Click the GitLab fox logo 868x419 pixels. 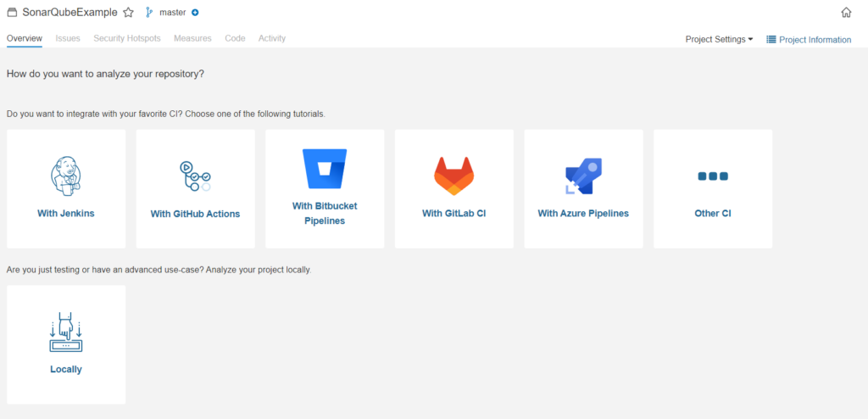[454, 176]
